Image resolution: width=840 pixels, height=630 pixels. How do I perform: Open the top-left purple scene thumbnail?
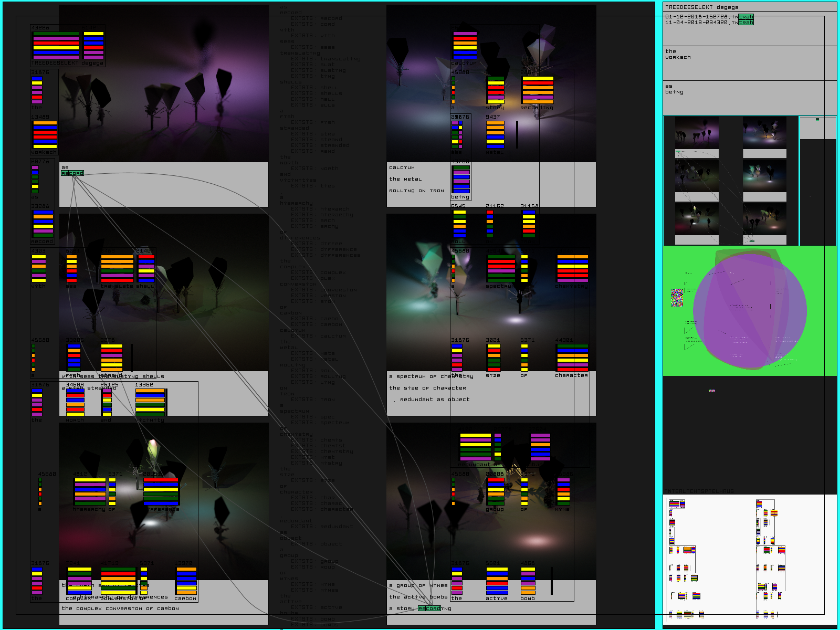(x=696, y=133)
